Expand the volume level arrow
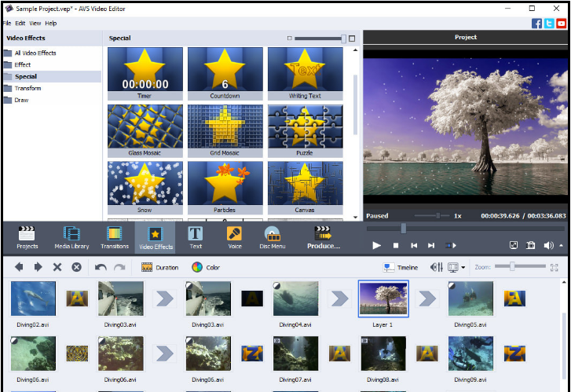Screen dimensions: 571x392 point(561,246)
